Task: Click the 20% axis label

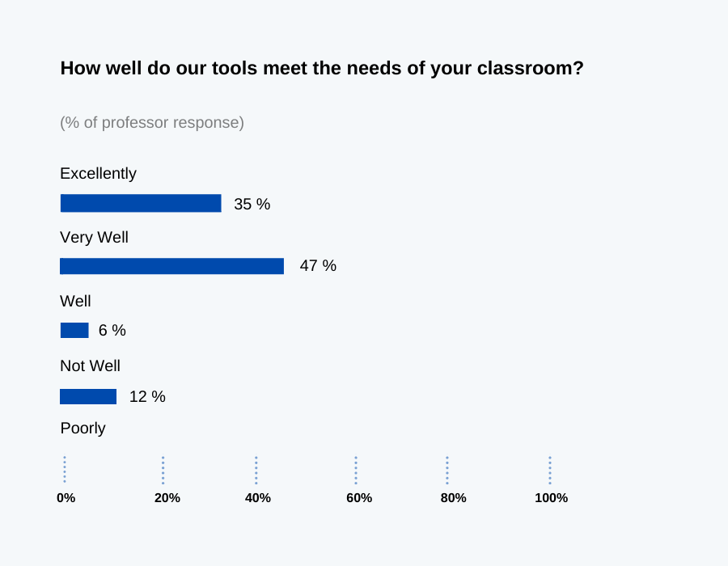Action: pos(167,498)
